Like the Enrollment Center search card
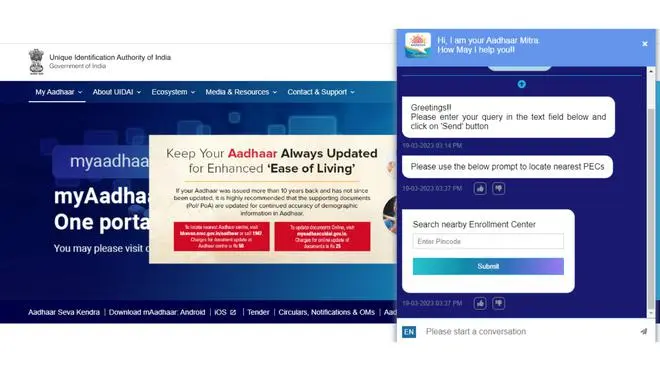 pos(480,303)
